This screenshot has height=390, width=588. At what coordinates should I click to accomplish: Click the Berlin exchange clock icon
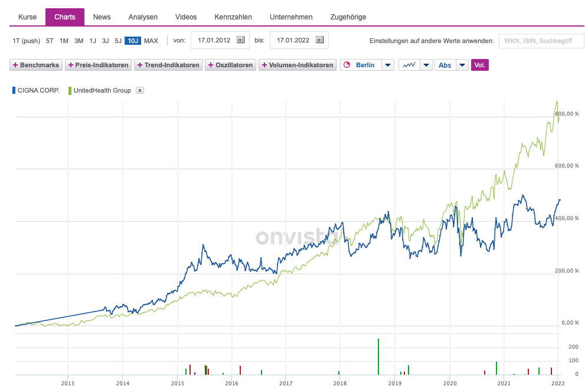(x=347, y=65)
